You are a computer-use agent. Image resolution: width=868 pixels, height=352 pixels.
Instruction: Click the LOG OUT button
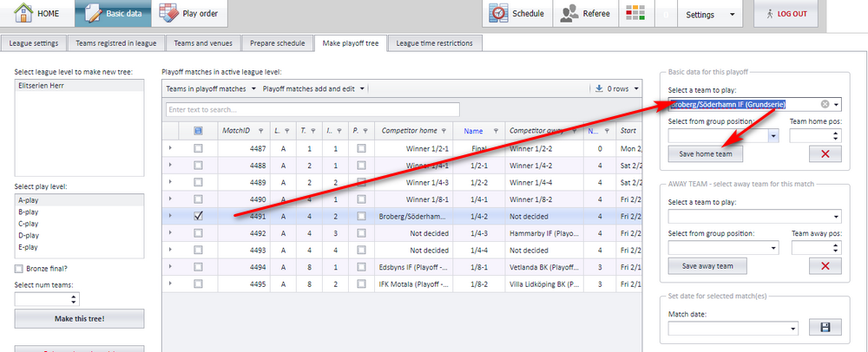pos(786,14)
